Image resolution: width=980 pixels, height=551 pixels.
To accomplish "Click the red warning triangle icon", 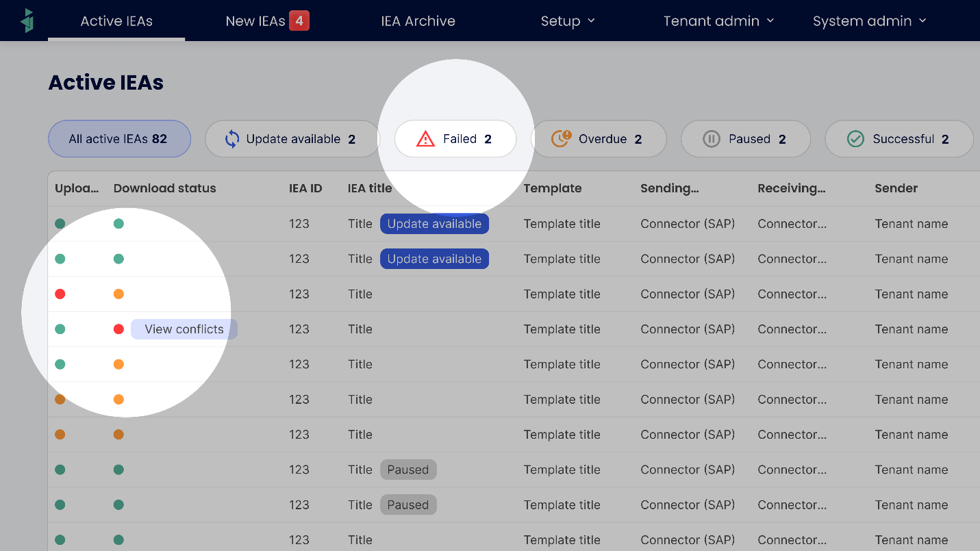I will pyautogui.click(x=425, y=140).
